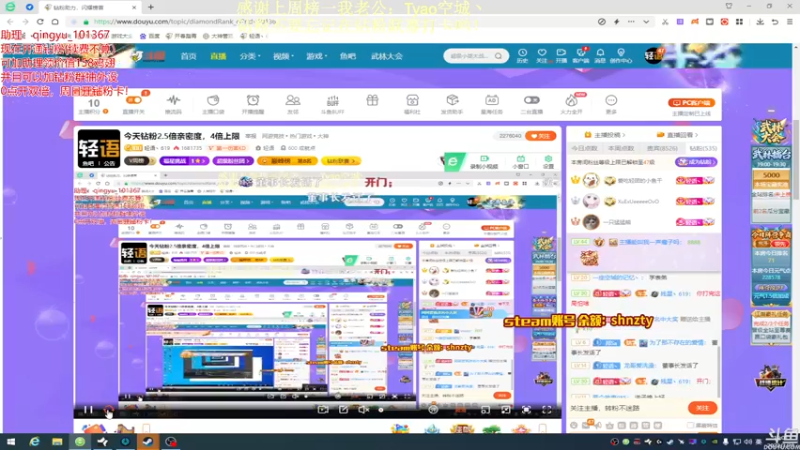Image resolution: width=800 pixels, height=450 pixels.
Task: Open the gift box icon in streamer toolbar
Action: click(372, 101)
